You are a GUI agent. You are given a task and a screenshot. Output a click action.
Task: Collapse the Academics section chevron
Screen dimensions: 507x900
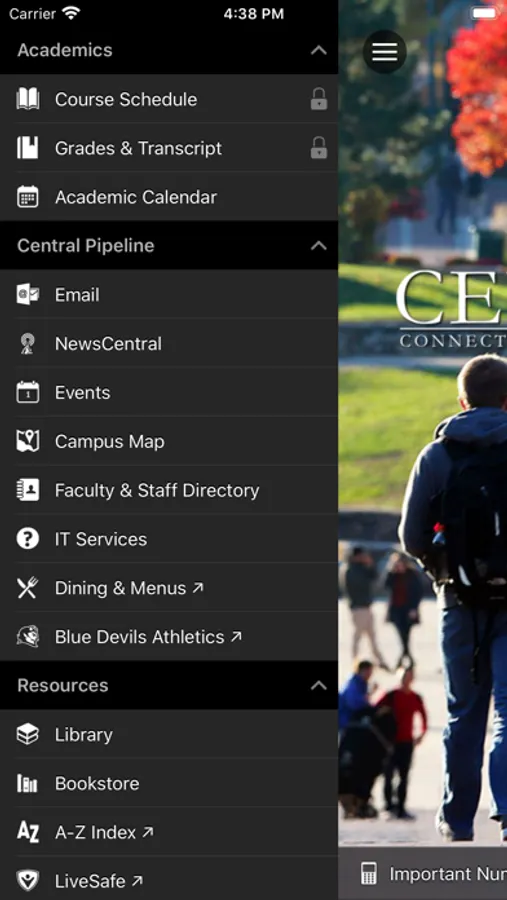319,51
